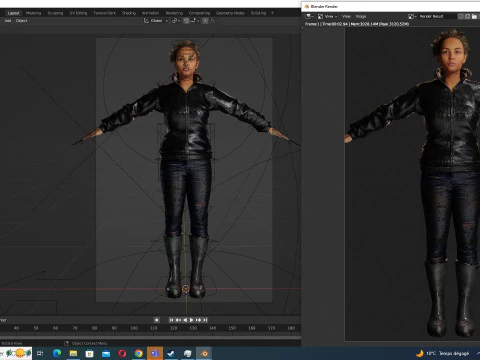The image size is (480, 360).
Task: Click frame 170 on the timeline ruler
Action: 271,328
